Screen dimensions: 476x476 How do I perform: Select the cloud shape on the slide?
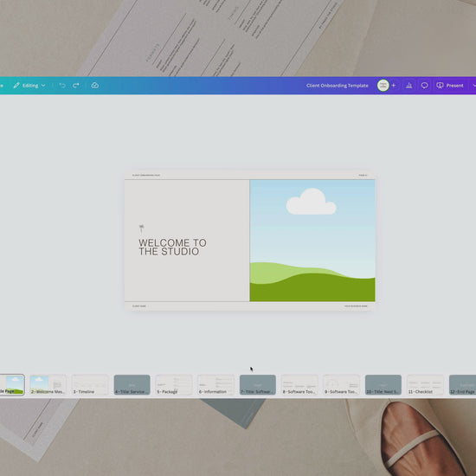pyautogui.click(x=312, y=202)
